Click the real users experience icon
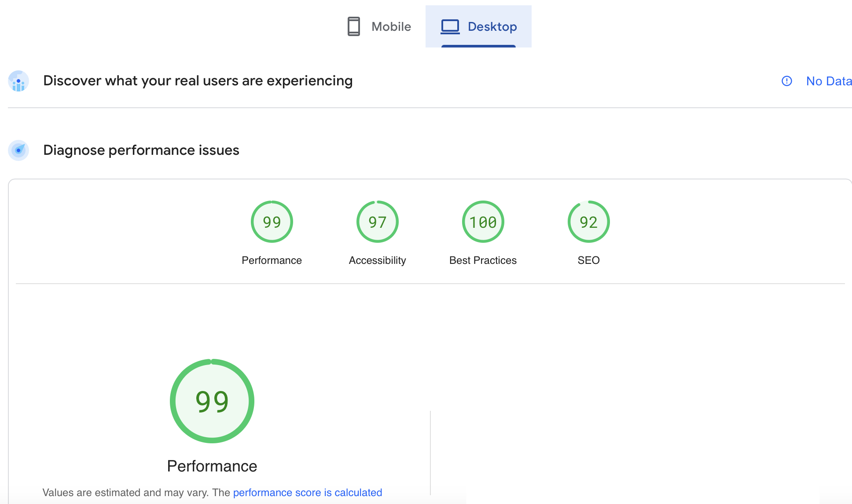The image size is (852, 504). pos(18,81)
